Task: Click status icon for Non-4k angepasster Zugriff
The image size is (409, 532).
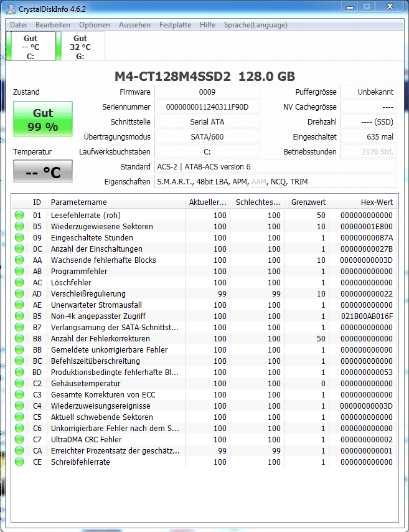Action: point(19,316)
